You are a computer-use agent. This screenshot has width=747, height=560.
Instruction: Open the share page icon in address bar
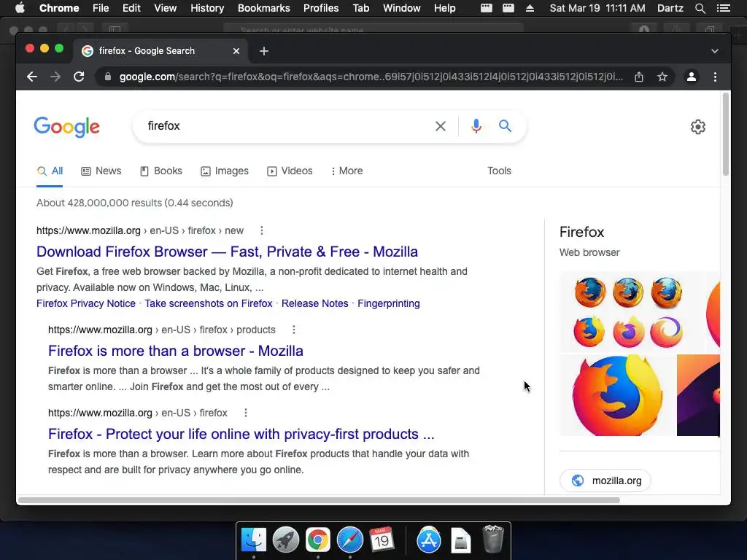[x=639, y=77]
